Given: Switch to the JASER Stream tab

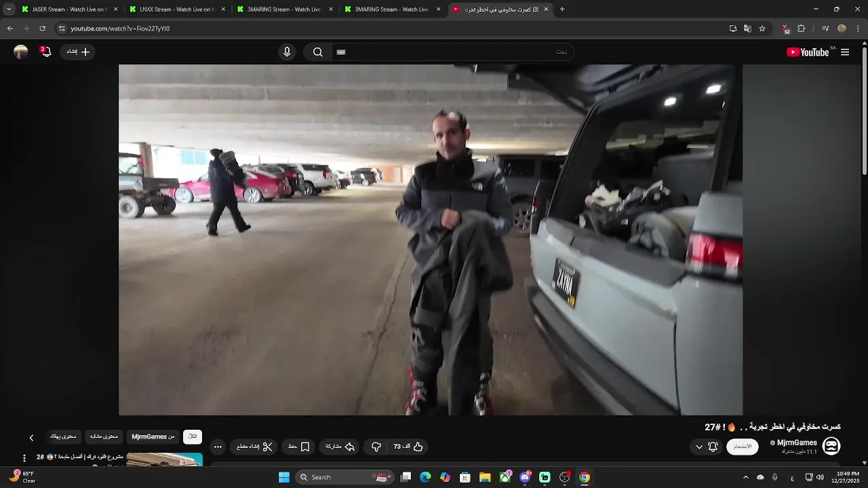Looking at the screenshot, I should coord(66,9).
